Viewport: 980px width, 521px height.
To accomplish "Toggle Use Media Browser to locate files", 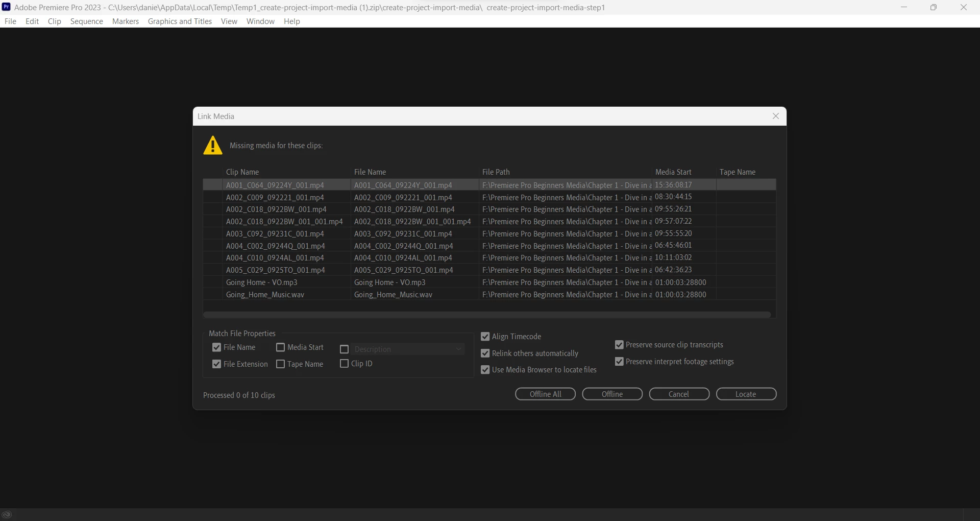I will (x=485, y=370).
